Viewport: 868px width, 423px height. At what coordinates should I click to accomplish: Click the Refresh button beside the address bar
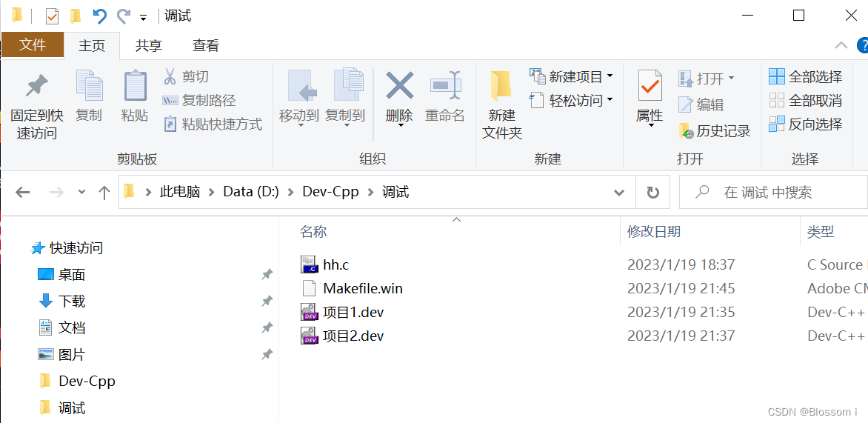coord(652,192)
